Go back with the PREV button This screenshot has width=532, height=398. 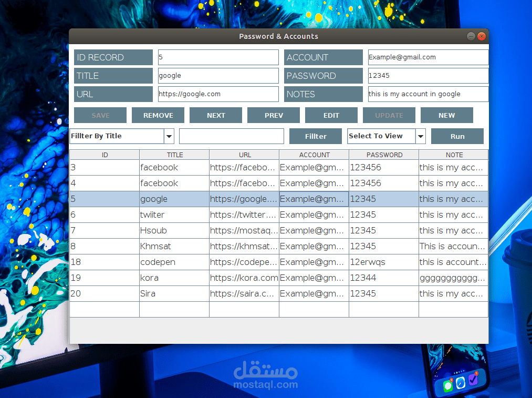point(274,115)
